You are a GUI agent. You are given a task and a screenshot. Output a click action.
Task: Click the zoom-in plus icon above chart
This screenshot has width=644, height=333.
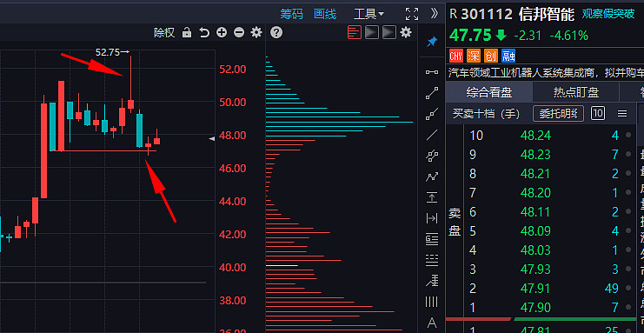point(222,32)
